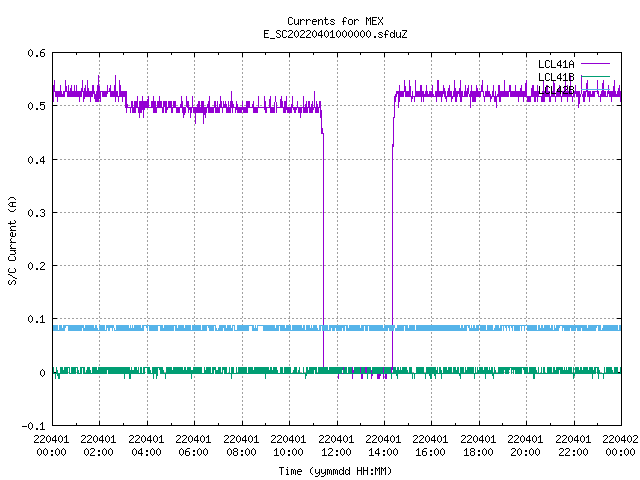
Task: Click the 12:00 x-axis time label
Action: pos(336,452)
